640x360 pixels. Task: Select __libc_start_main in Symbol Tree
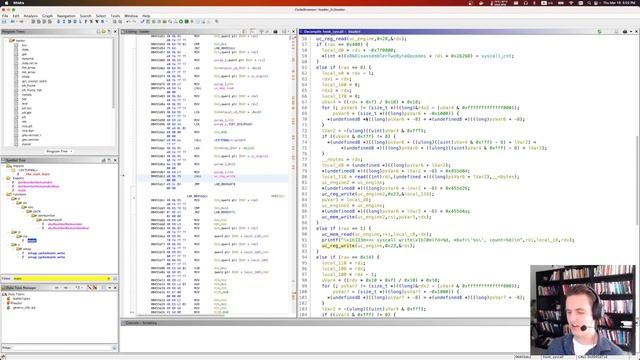click(37, 174)
